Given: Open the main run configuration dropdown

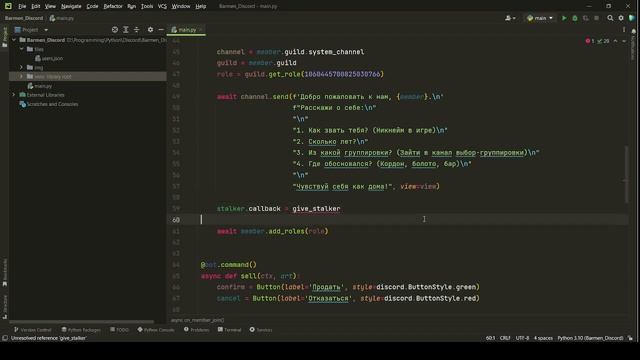Looking at the screenshot, I should coord(540,18).
